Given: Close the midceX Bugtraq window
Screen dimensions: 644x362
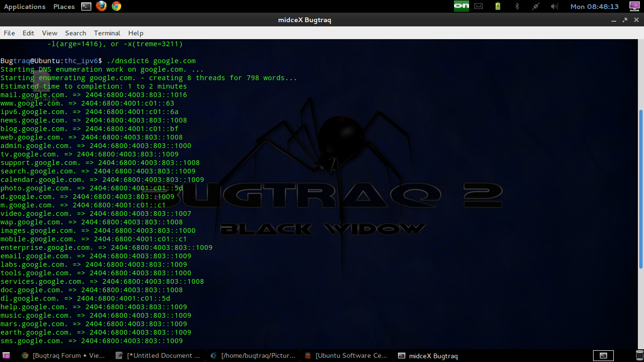Looking at the screenshot, I should pyautogui.click(x=636, y=20).
